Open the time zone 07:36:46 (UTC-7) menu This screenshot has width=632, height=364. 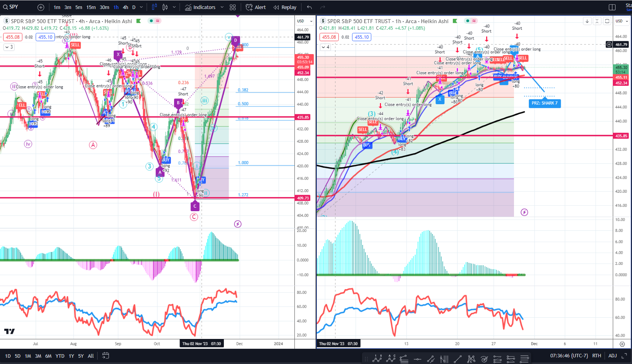pos(569,356)
